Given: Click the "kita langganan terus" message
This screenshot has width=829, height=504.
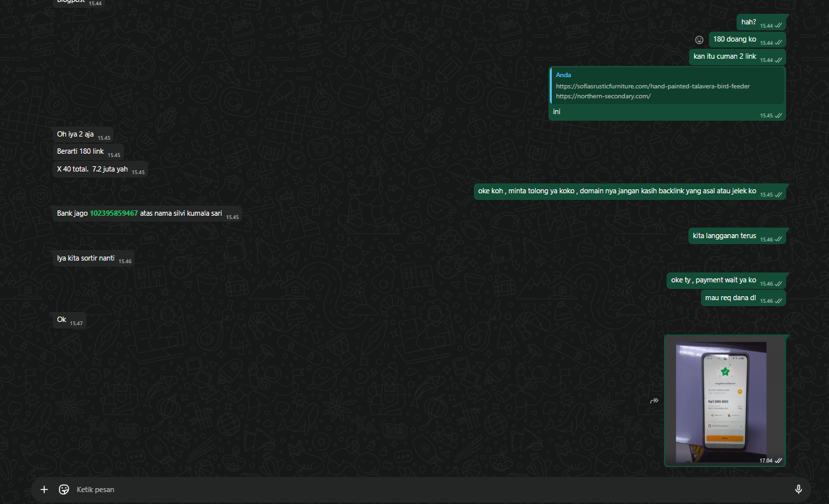Looking at the screenshot, I should click(724, 236).
